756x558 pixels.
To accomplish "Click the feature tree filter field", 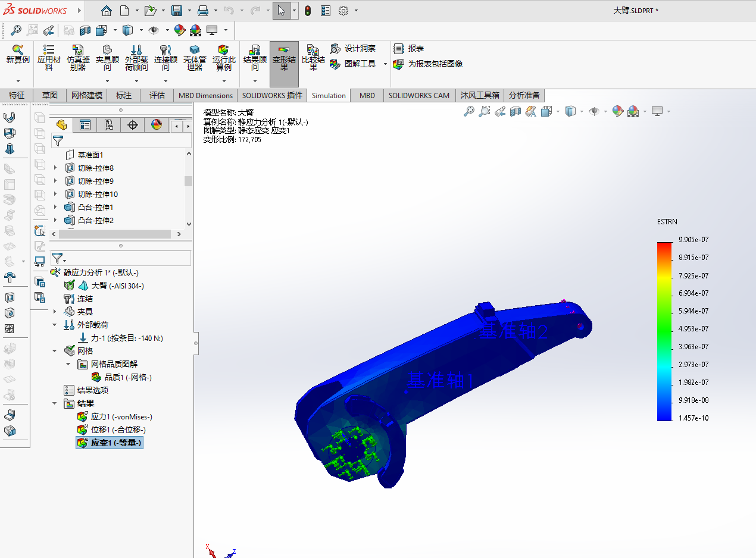I will (121, 140).
